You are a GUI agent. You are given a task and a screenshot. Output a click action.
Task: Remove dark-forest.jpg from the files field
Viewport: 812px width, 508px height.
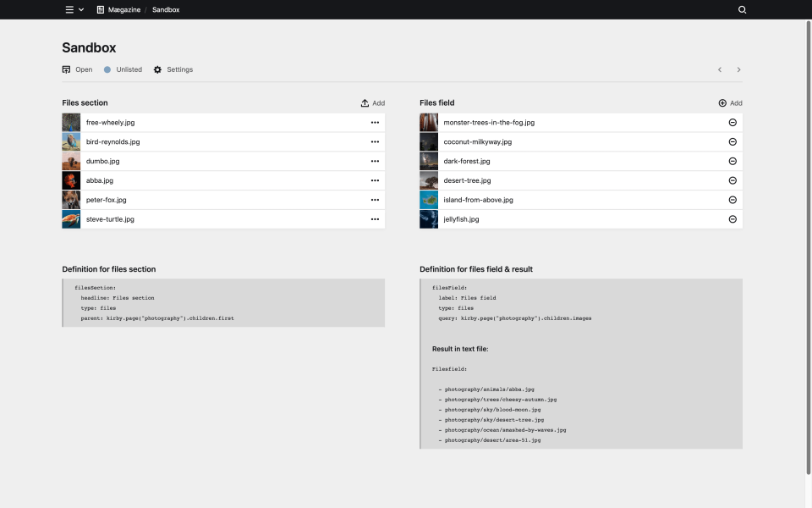tap(732, 161)
